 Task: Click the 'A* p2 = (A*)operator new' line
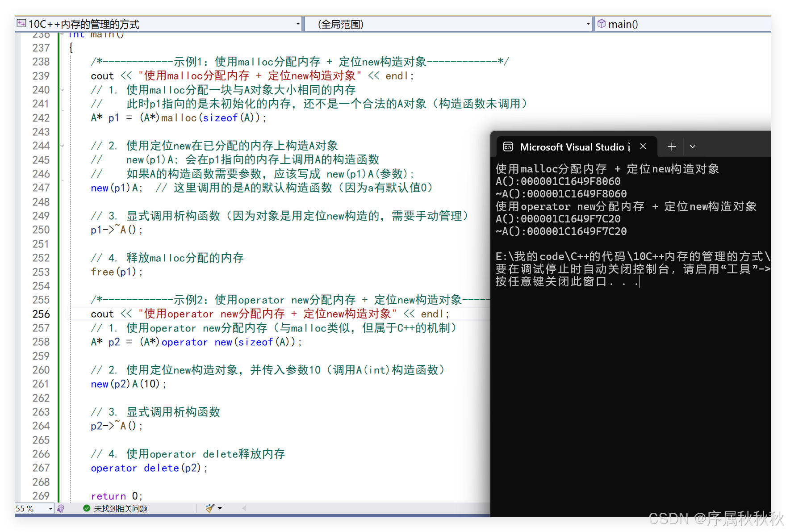pos(196,342)
